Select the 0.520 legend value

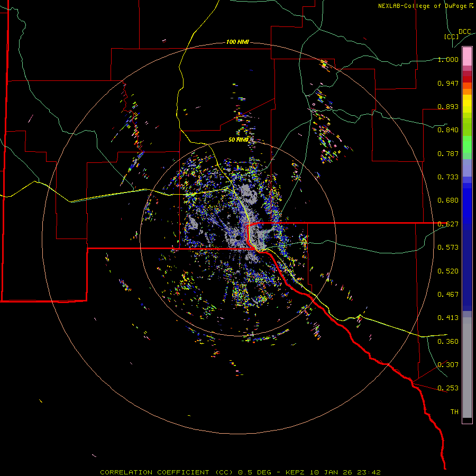point(448,271)
